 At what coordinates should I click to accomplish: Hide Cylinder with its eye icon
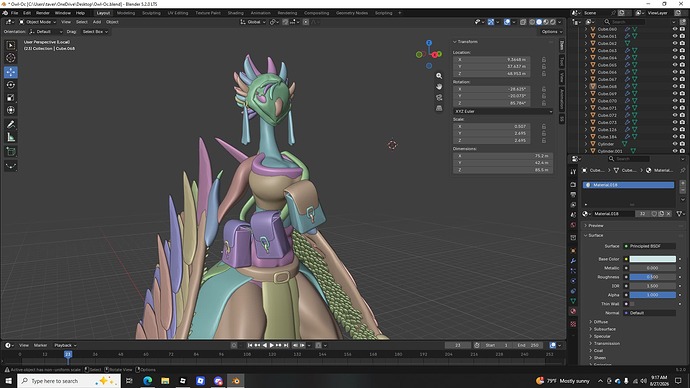click(675, 144)
